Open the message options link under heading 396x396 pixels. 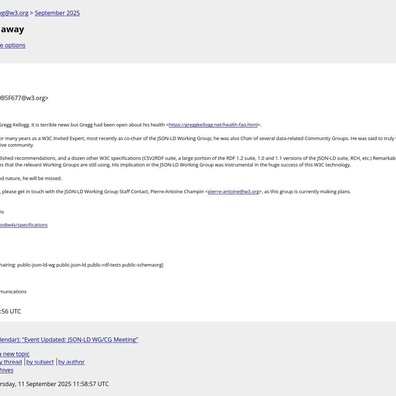pyautogui.click(x=13, y=45)
